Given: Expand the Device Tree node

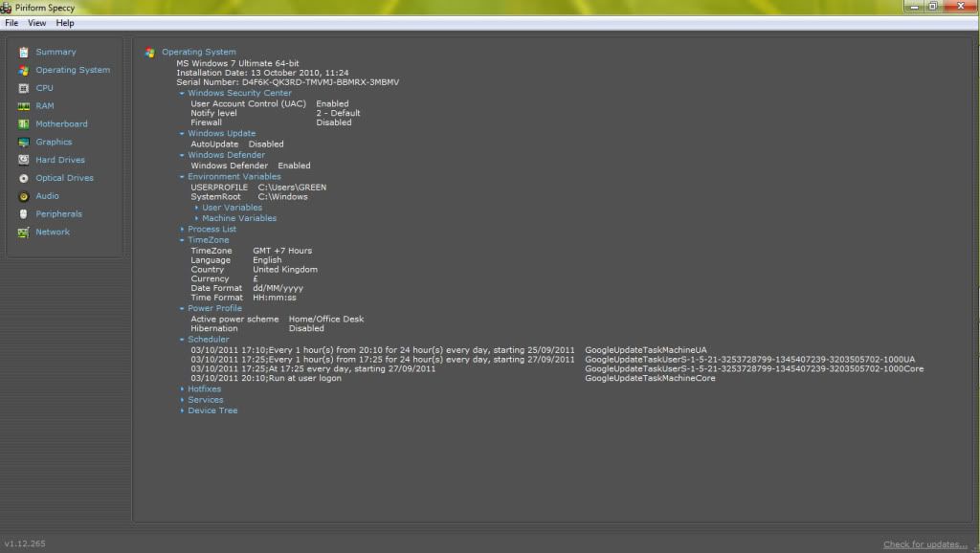Looking at the screenshot, I should [182, 410].
